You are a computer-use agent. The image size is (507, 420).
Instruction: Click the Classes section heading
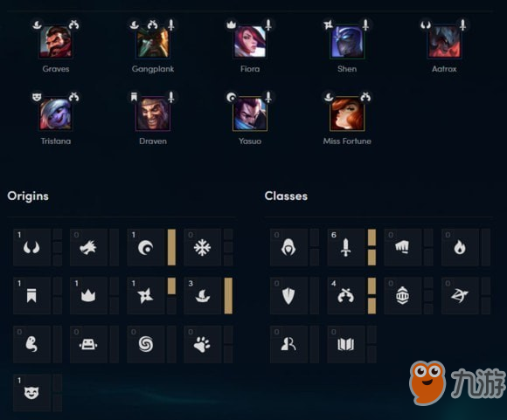[x=286, y=196]
